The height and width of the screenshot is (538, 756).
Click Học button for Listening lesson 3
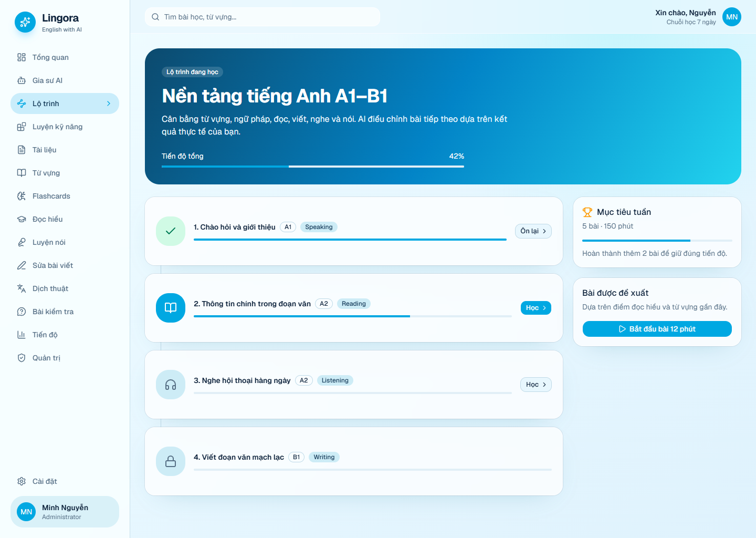[536, 385]
